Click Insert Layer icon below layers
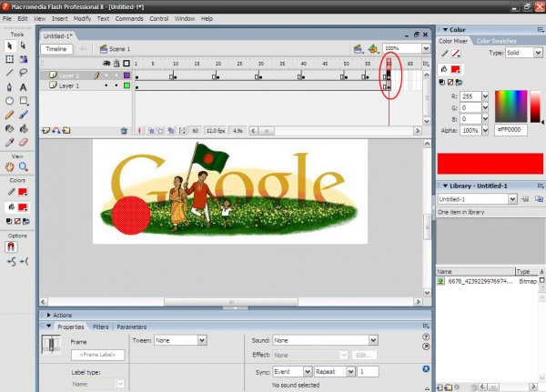Image resolution: width=546 pixels, height=392 pixels. (x=45, y=131)
